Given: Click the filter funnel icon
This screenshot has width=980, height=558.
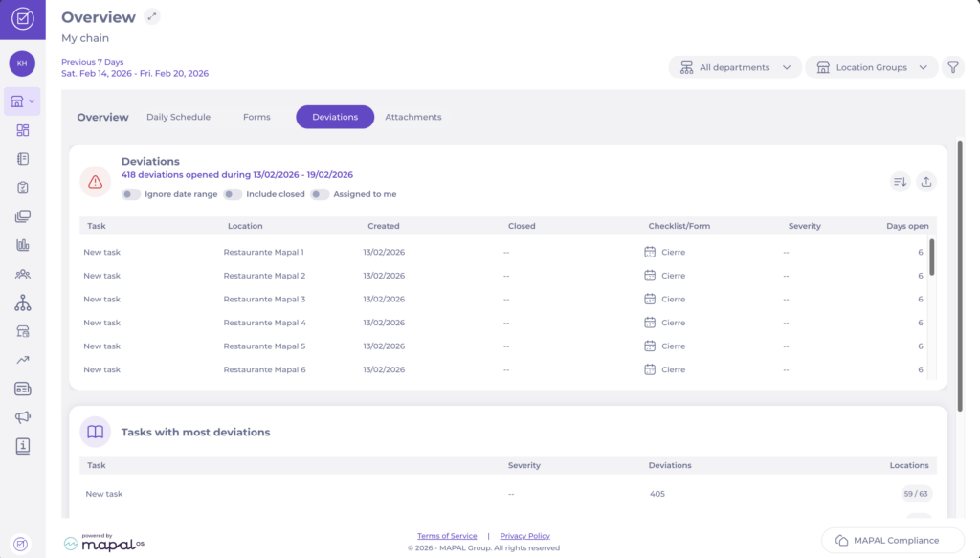Looking at the screenshot, I should tap(952, 68).
